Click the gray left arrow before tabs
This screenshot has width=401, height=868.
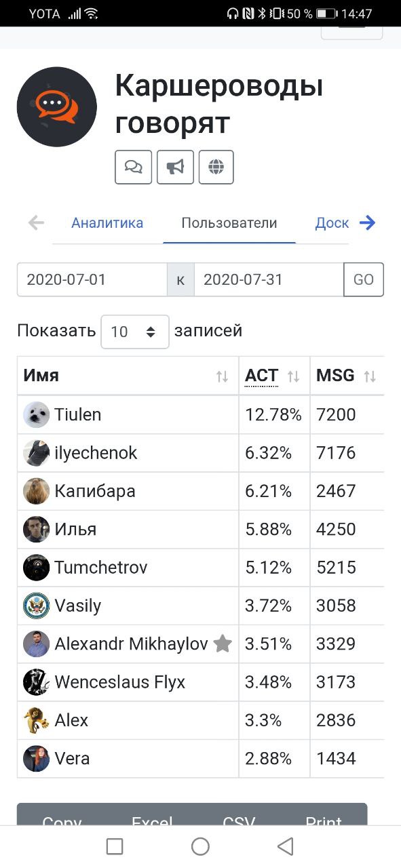coord(36,222)
